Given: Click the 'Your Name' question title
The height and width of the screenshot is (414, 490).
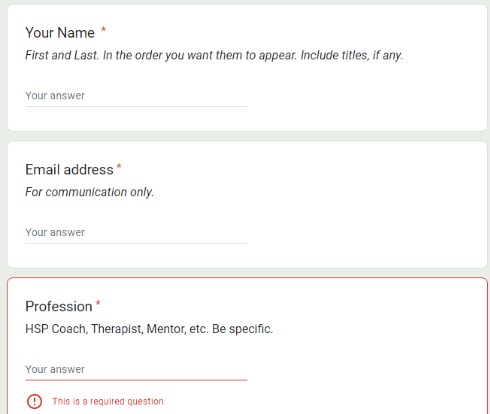Looking at the screenshot, I should click(60, 33).
